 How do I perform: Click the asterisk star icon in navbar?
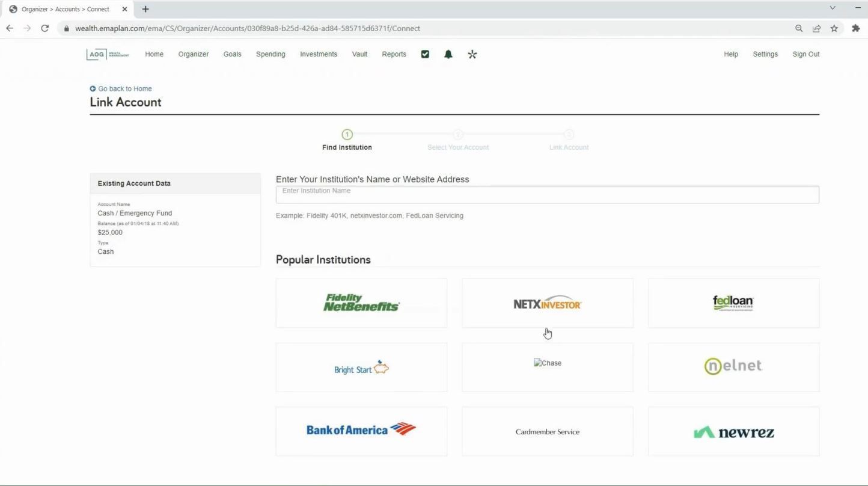coord(472,54)
